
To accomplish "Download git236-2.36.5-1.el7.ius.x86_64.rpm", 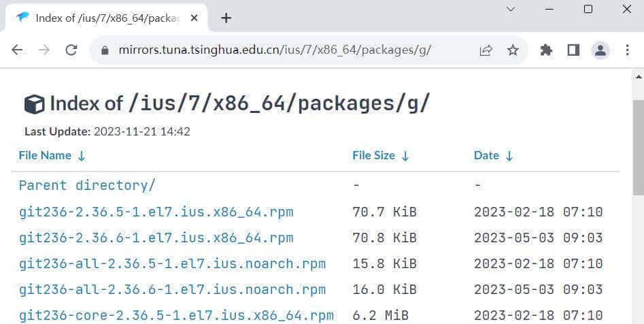I will 156,212.
